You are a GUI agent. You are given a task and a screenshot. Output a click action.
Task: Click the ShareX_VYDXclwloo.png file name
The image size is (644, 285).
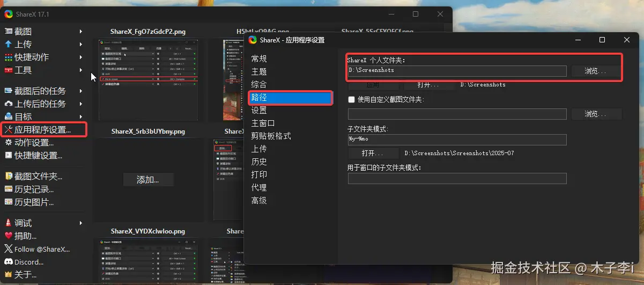pos(148,231)
